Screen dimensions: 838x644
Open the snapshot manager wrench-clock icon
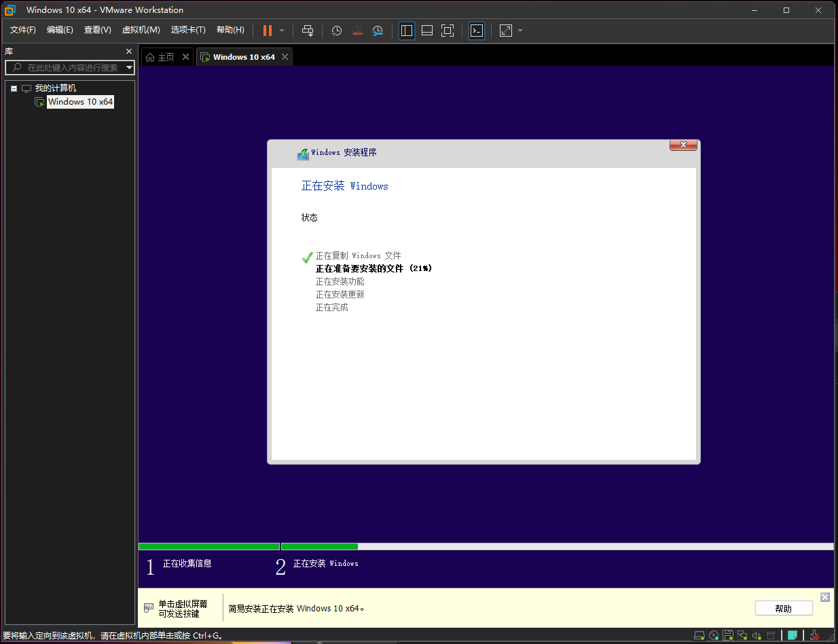click(378, 31)
